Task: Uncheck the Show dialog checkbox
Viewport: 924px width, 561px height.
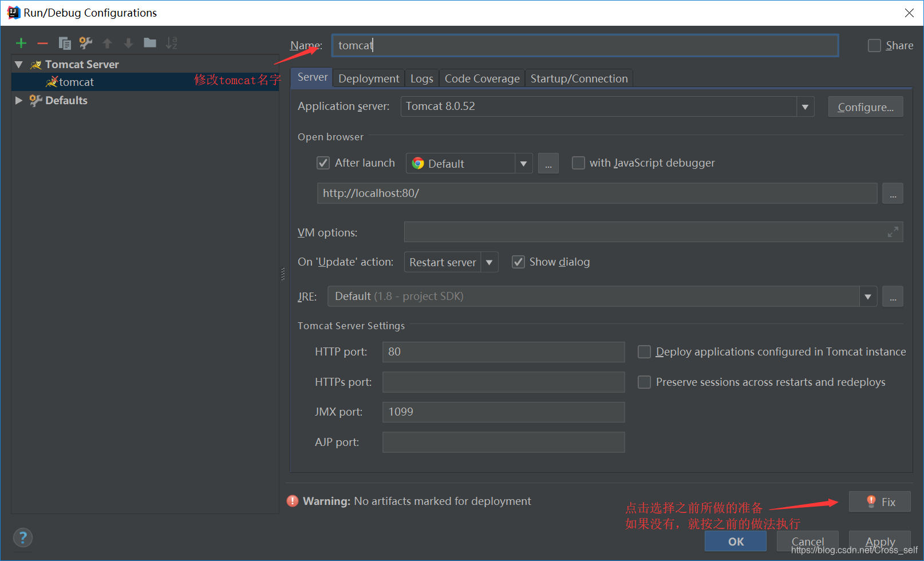Action: (x=518, y=262)
